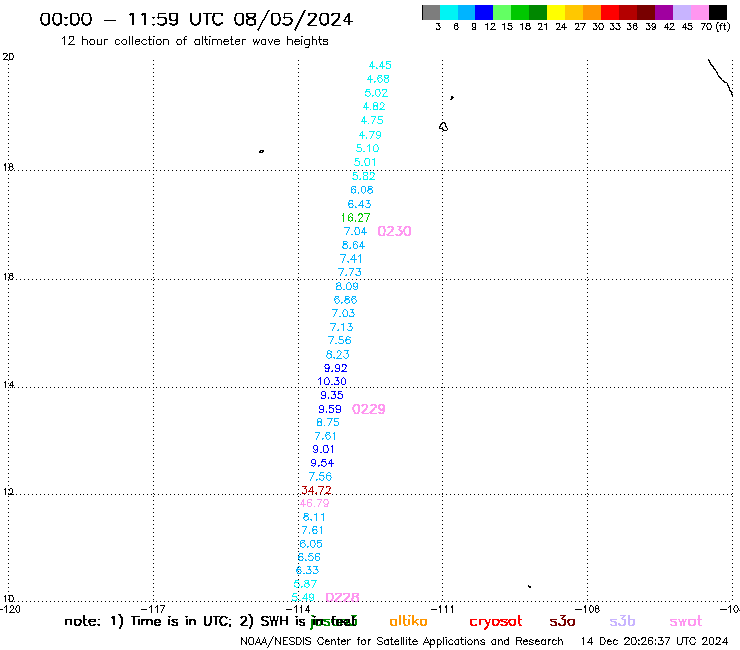The image size is (740, 650).
Task: Click the dark blue value 9.54
Action: (x=322, y=463)
